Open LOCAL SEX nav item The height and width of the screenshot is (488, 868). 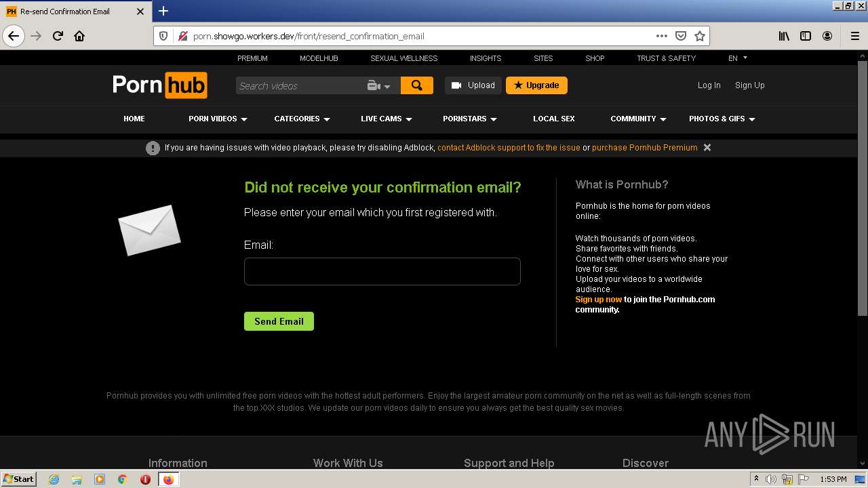click(554, 119)
